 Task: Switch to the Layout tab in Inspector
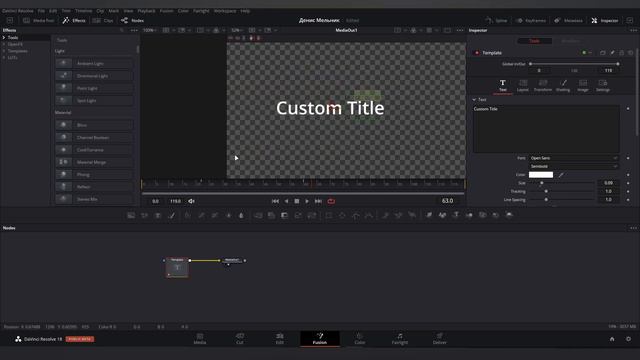[x=523, y=86]
